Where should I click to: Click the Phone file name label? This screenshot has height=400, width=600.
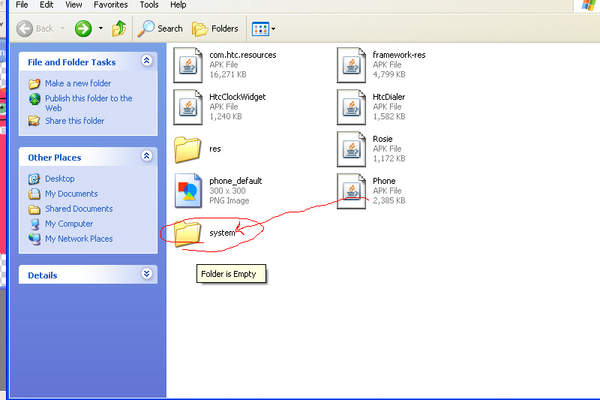click(x=384, y=181)
